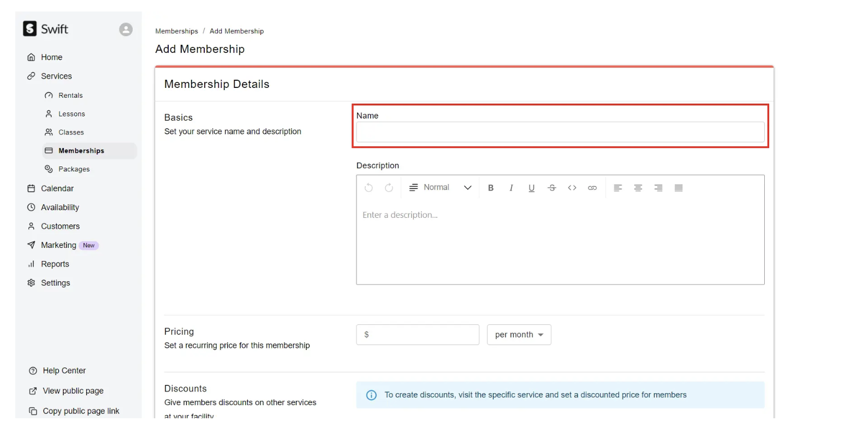Apply strikethrough formatting

[x=552, y=188]
